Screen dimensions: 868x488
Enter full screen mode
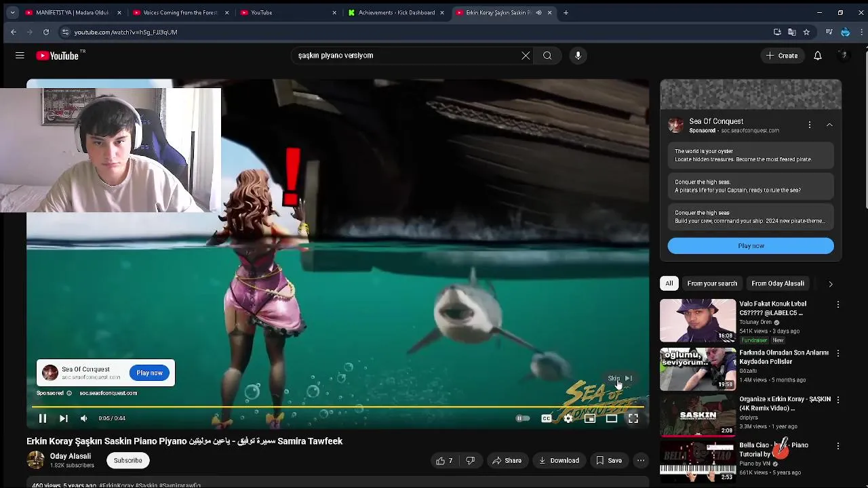pyautogui.click(x=633, y=418)
